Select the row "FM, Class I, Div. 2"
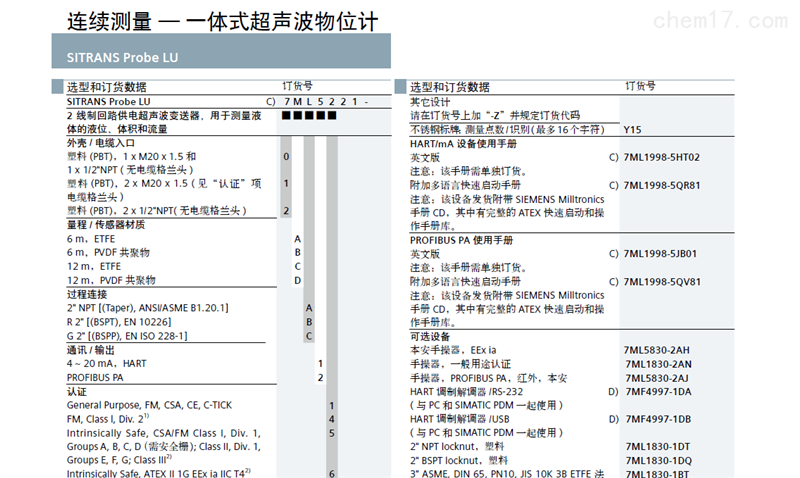The image size is (800, 478). (x=108, y=419)
